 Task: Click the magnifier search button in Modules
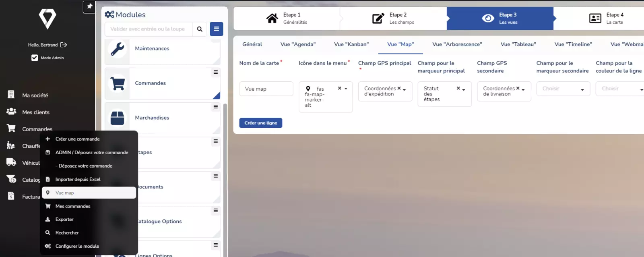point(200,29)
